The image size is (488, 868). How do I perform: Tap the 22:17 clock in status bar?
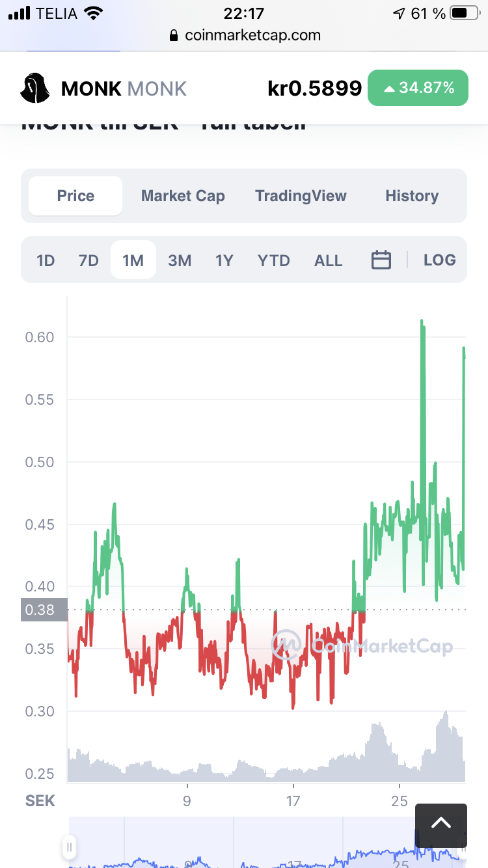(x=244, y=13)
